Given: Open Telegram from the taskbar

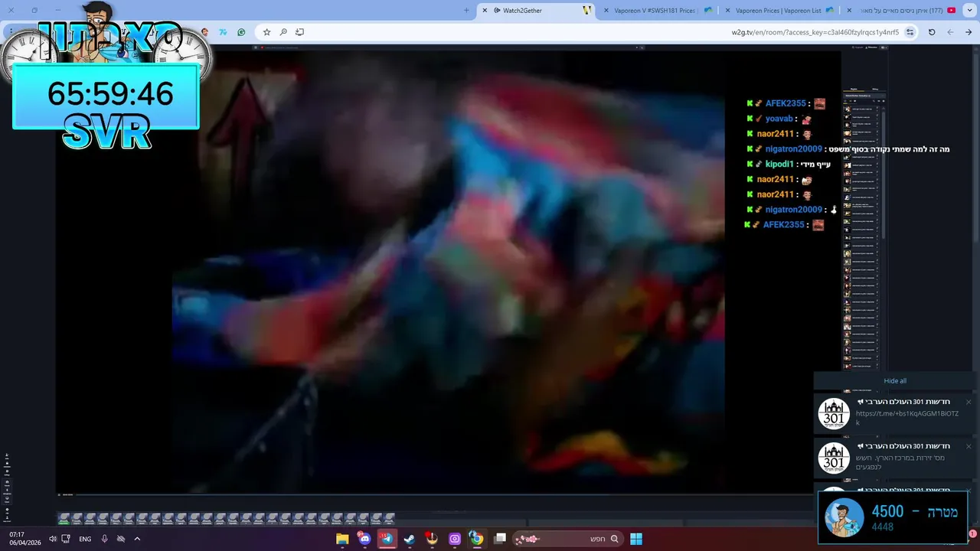Looking at the screenshot, I should pyautogui.click(x=387, y=539).
